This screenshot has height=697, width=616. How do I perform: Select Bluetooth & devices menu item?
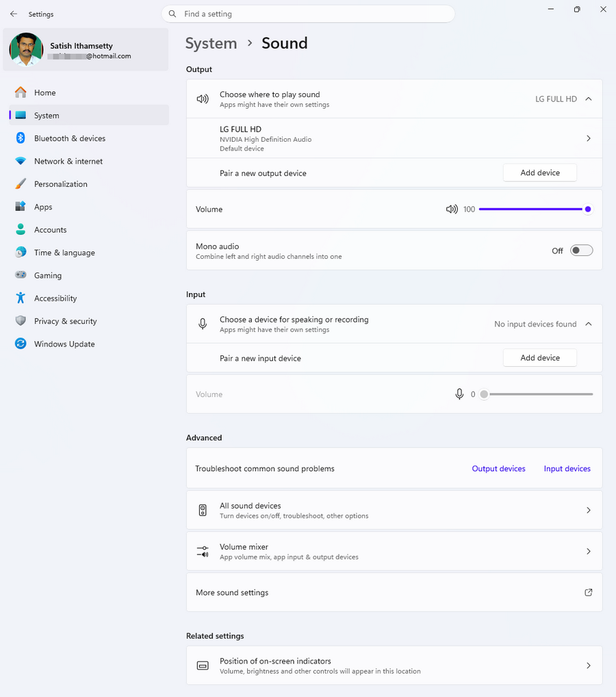tap(89, 138)
